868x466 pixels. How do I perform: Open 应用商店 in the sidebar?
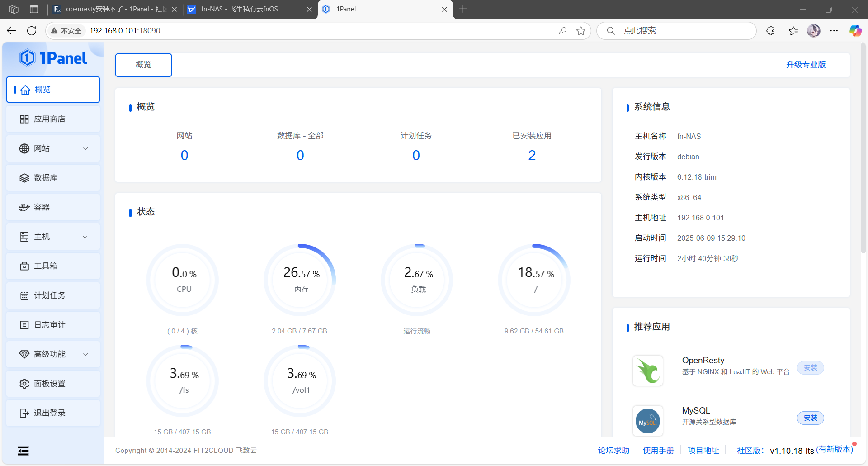pos(53,119)
